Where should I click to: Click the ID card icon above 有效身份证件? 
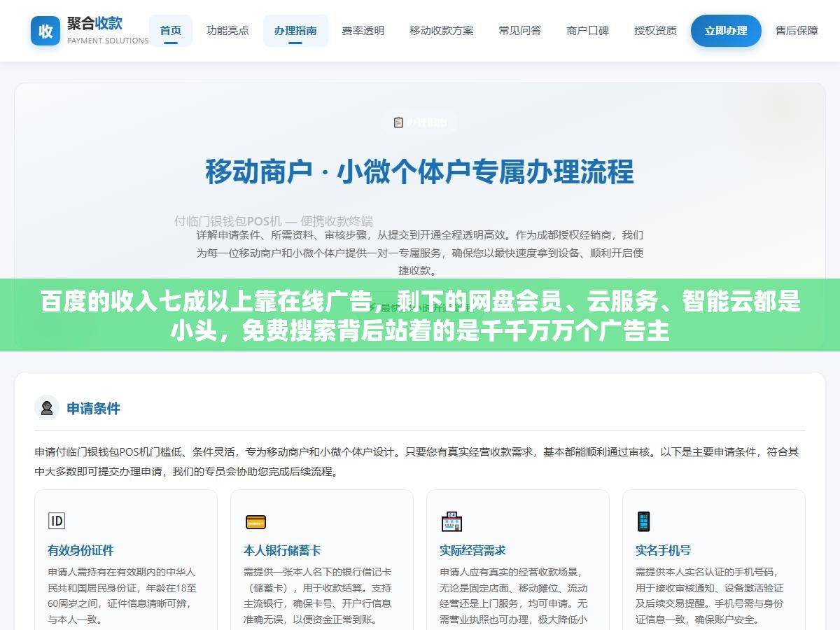[56, 521]
